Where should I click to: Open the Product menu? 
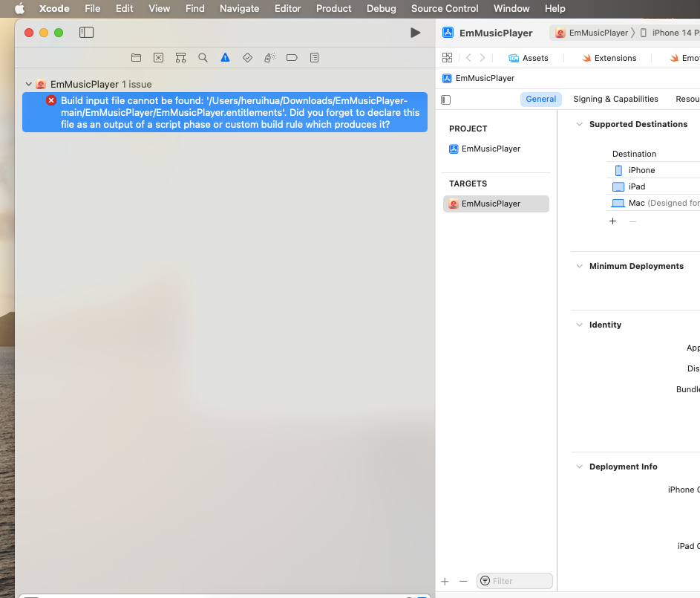(x=333, y=8)
